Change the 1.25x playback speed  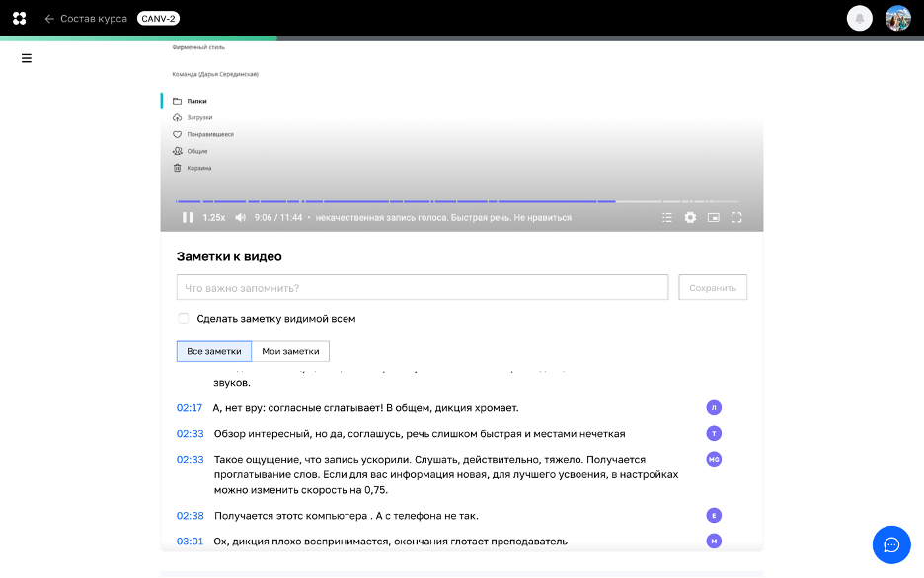(214, 217)
